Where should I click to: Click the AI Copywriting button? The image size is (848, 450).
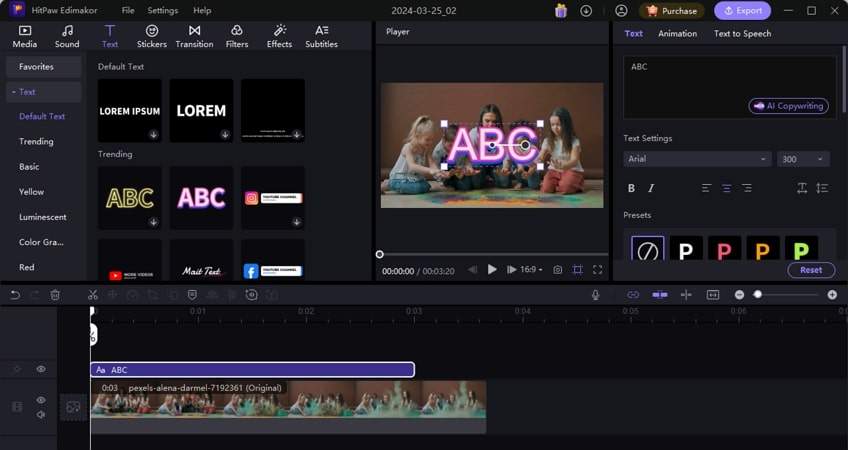point(789,106)
